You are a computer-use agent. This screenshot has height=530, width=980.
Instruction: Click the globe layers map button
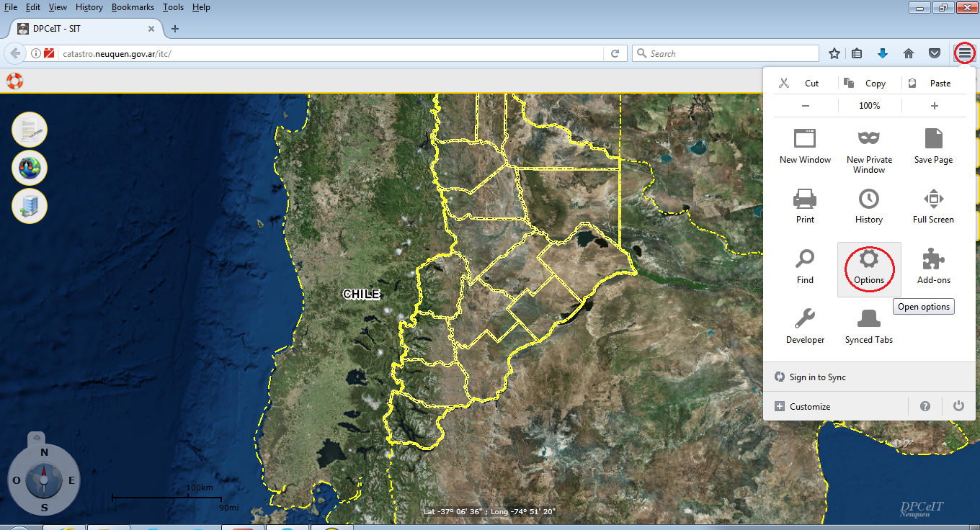(x=30, y=169)
